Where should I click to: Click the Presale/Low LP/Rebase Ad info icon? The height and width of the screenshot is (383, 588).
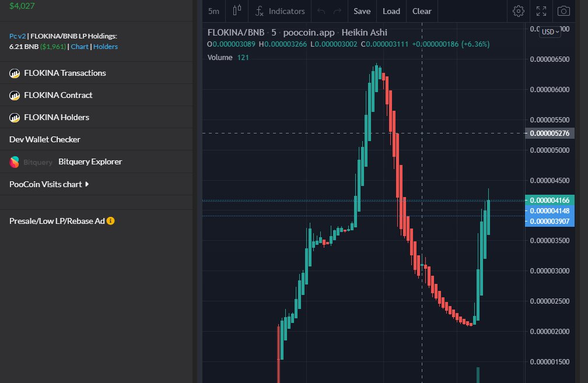coord(110,221)
